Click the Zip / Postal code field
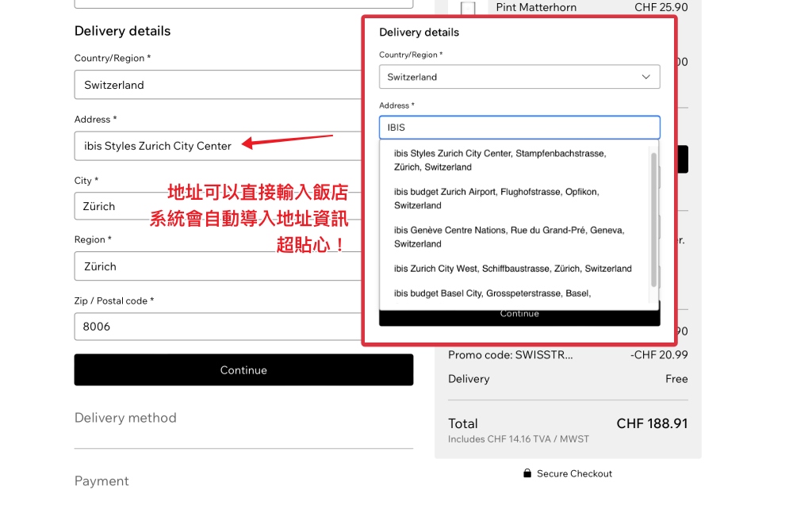This screenshot has width=812, height=509. coord(217,326)
